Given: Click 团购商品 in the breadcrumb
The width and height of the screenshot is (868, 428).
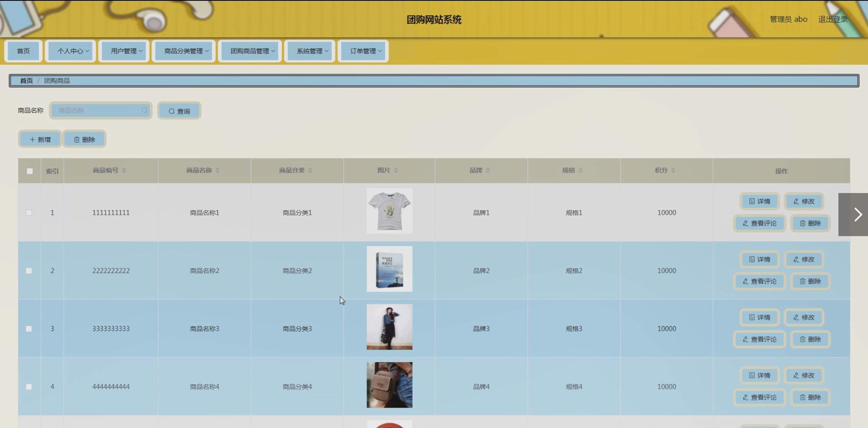Looking at the screenshot, I should 57,81.
